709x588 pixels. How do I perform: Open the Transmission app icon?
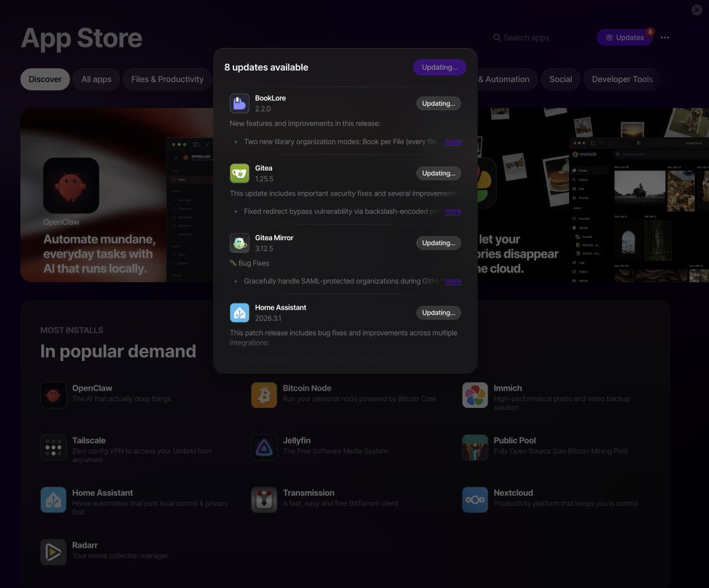click(x=264, y=500)
